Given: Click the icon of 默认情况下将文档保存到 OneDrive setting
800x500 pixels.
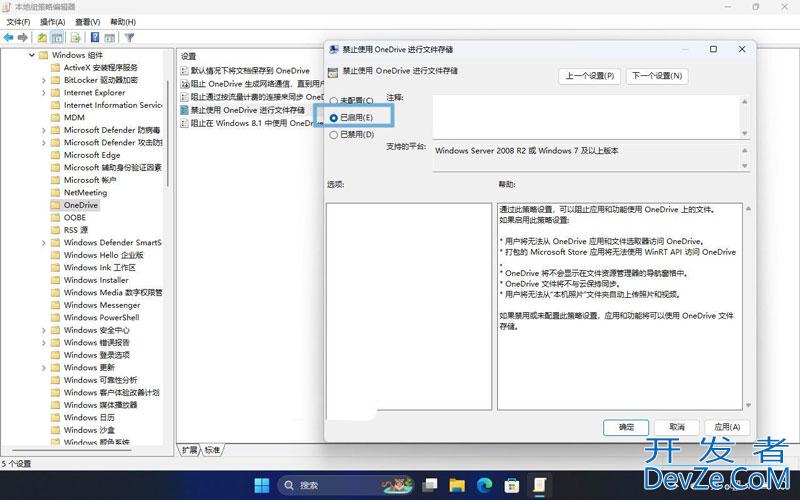Looking at the screenshot, I should [x=185, y=71].
